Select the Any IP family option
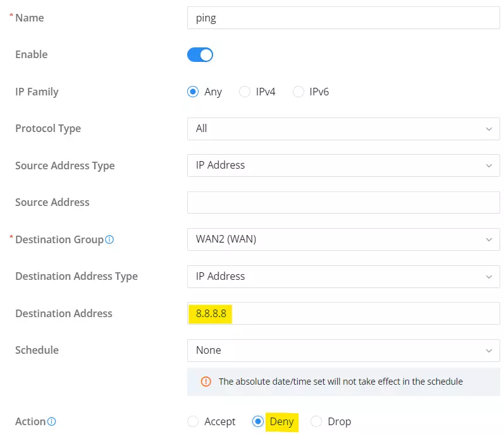The image size is (504, 434). pos(193,92)
